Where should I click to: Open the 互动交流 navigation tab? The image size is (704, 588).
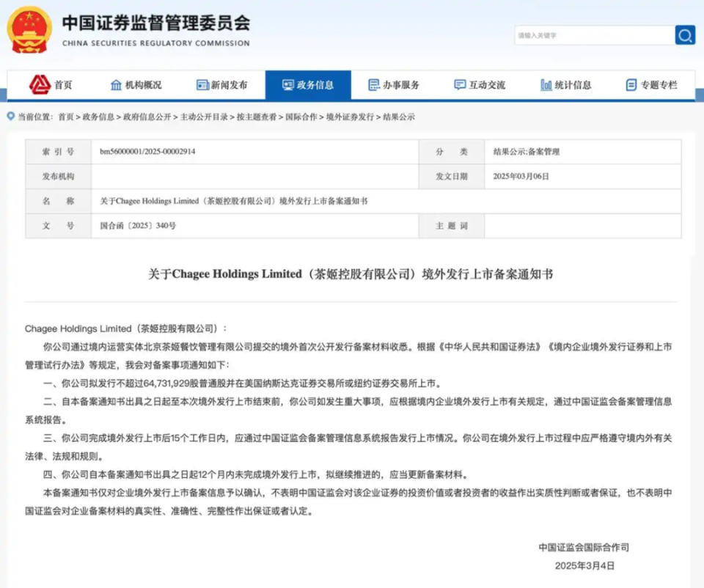pos(480,85)
